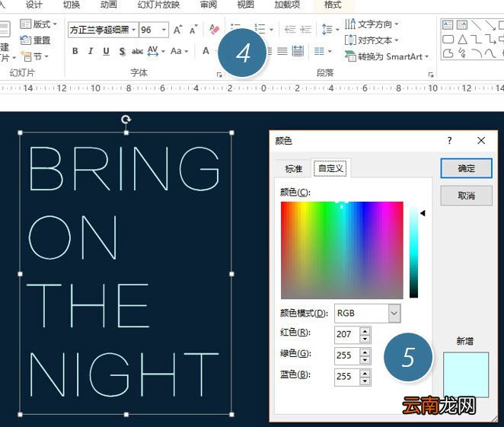Decrease the 绿色 green value stepper
The image size is (504, 427).
(x=365, y=360)
